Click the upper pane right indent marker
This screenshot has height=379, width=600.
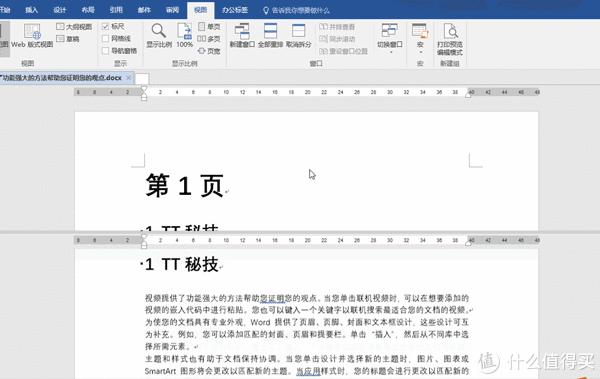click(468, 95)
